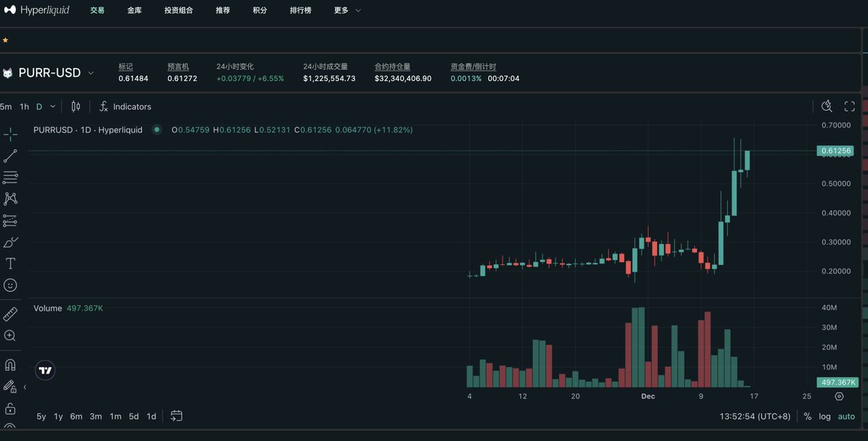Open the 更多 dropdown menu
This screenshot has width=868, height=441.
pyautogui.click(x=347, y=10)
